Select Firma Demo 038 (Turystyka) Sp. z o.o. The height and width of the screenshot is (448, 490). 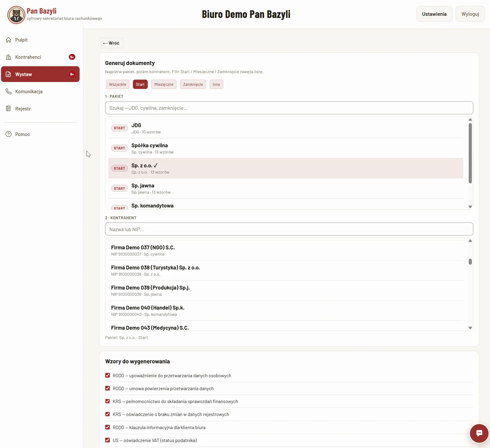click(286, 270)
